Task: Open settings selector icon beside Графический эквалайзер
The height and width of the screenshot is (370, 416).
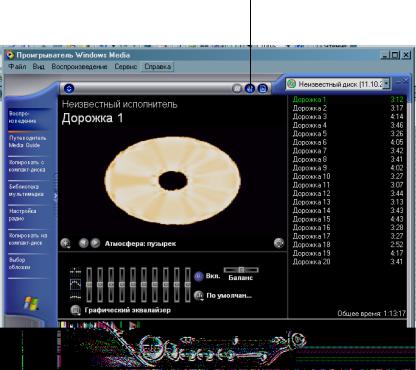Action: point(76,310)
